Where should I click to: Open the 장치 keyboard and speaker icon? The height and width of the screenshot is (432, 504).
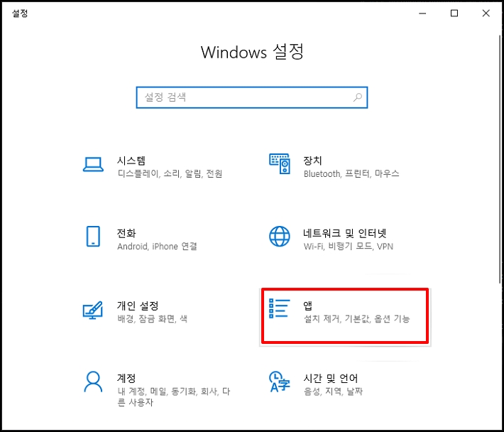pyautogui.click(x=280, y=163)
